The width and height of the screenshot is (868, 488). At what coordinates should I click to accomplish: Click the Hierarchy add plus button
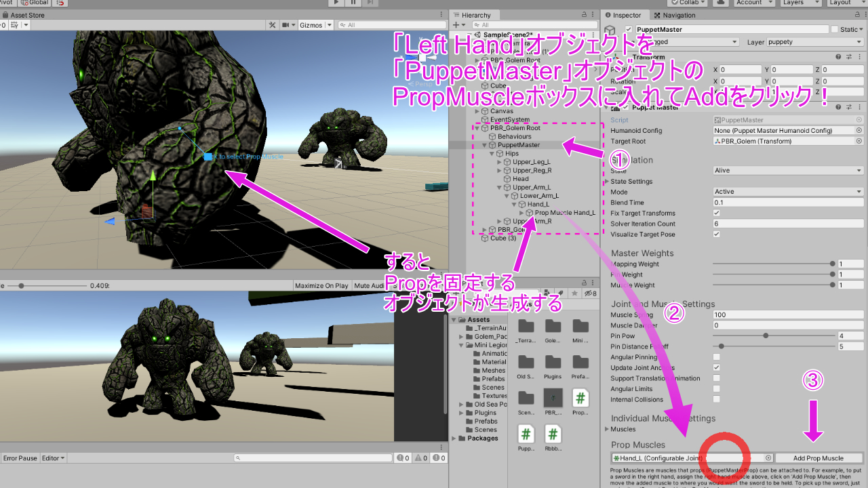coord(458,25)
